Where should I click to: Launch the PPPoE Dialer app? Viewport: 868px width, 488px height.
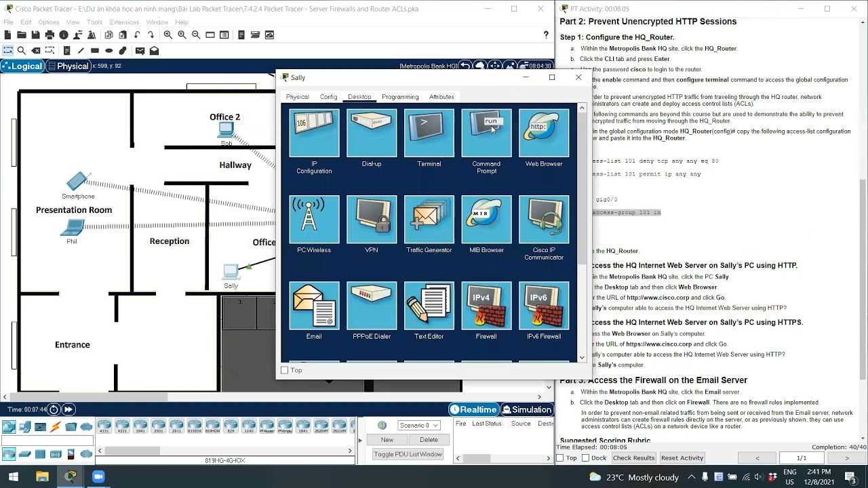(372, 306)
